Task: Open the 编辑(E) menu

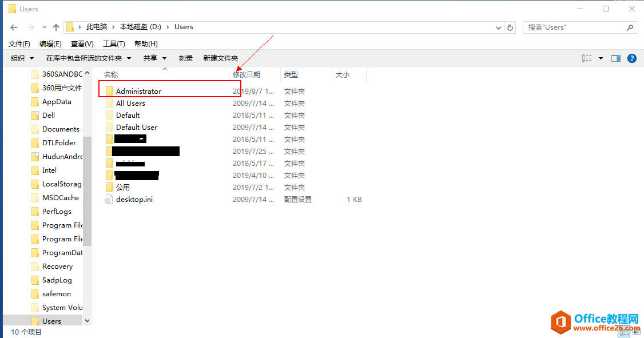Action: pyautogui.click(x=50, y=44)
